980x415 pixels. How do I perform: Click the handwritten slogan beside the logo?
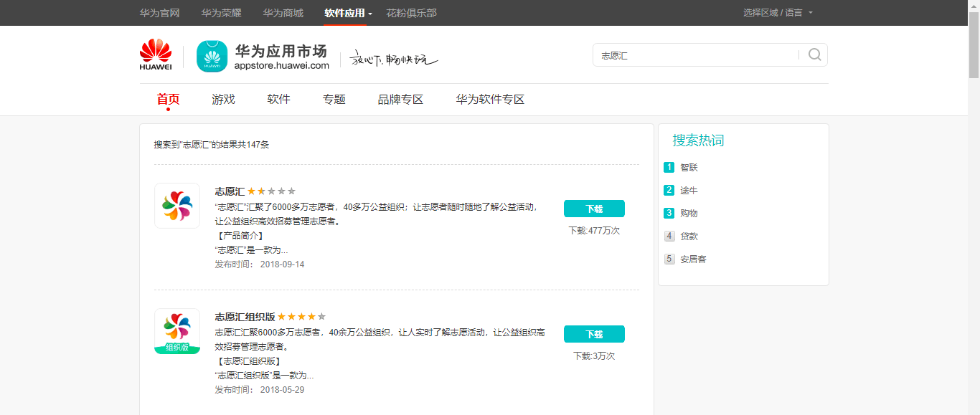(x=393, y=59)
